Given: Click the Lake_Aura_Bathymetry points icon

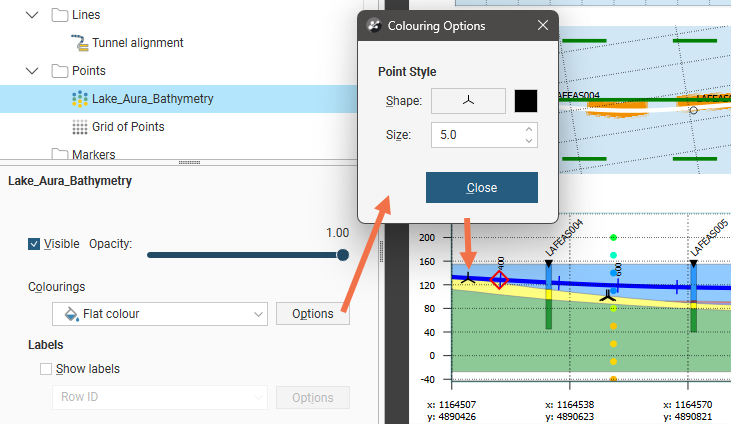Looking at the screenshot, I should (x=81, y=99).
